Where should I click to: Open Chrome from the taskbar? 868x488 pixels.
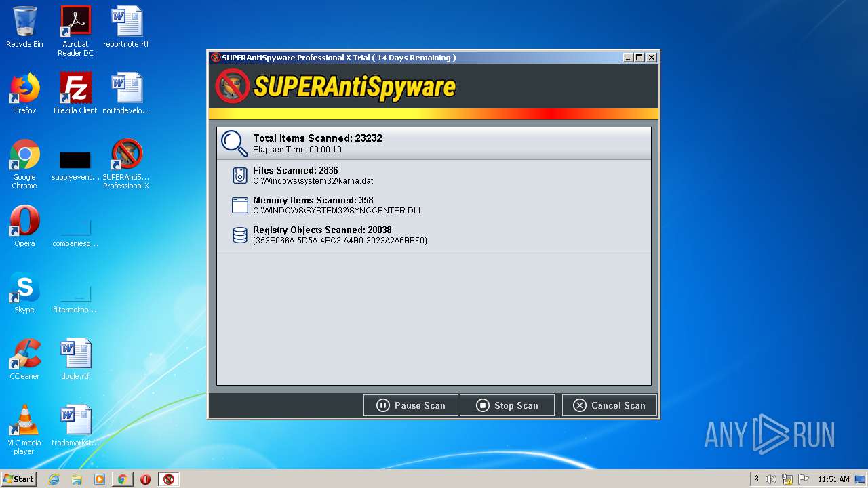point(123,479)
